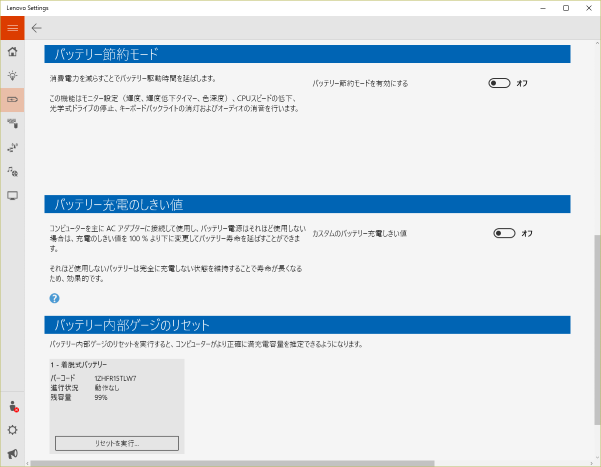This screenshot has width=601, height=467.
Task: Click the 動作なし progress status value
Action: coord(107,388)
